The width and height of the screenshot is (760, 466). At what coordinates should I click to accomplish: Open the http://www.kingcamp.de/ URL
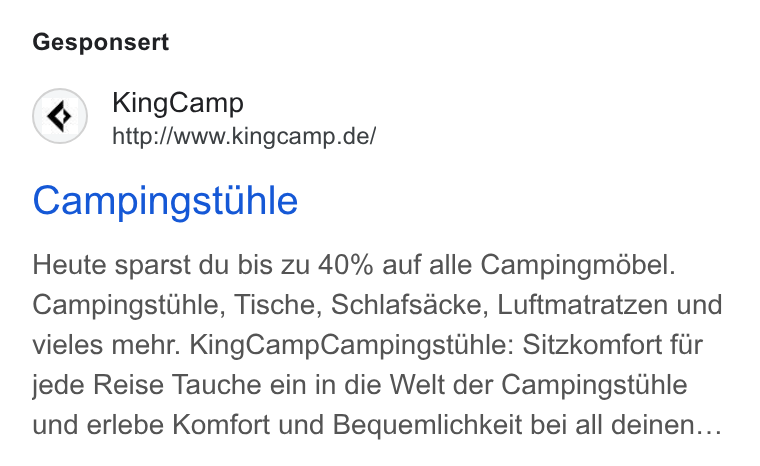point(244,136)
